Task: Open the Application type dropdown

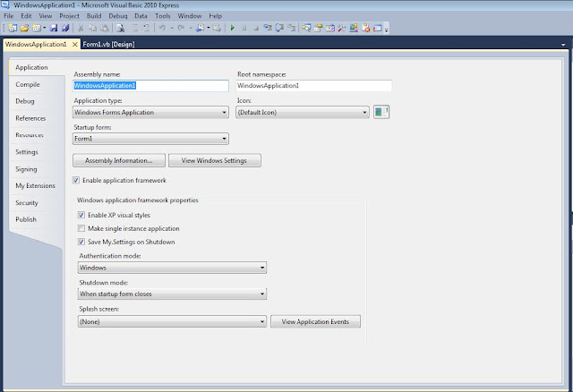Action: pyautogui.click(x=150, y=112)
